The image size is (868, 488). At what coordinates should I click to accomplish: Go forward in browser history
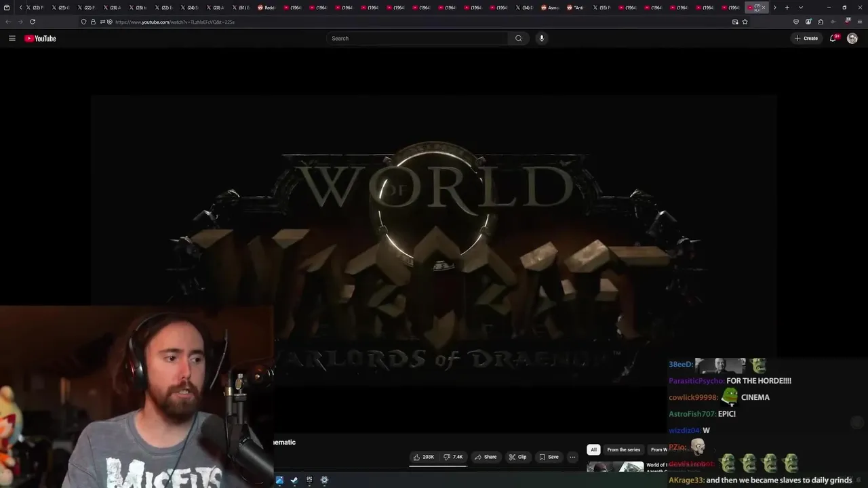click(20, 22)
